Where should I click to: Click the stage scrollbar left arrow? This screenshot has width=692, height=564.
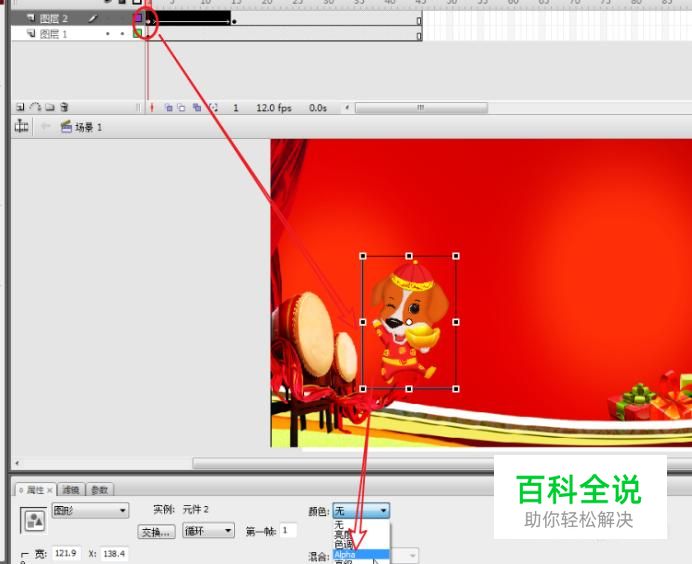(x=17, y=463)
